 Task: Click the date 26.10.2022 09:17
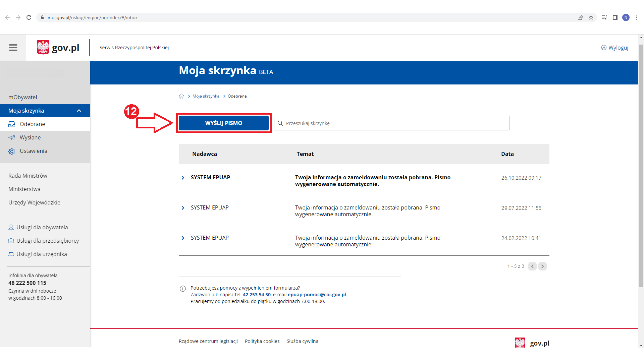[x=521, y=178]
